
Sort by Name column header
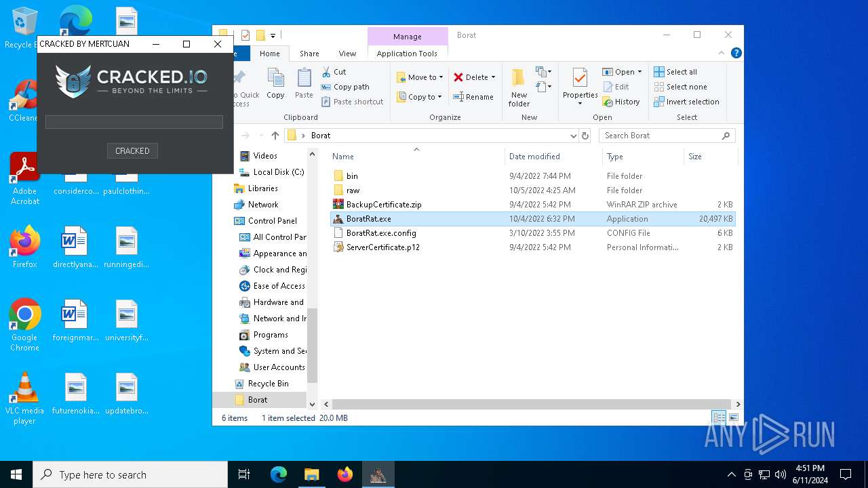[416, 157]
